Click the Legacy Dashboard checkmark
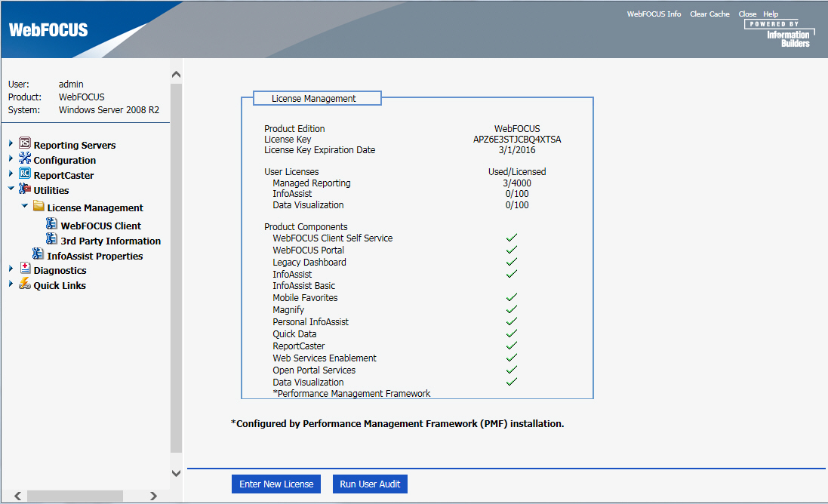Image resolution: width=828 pixels, height=504 pixels. pos(512,262)
